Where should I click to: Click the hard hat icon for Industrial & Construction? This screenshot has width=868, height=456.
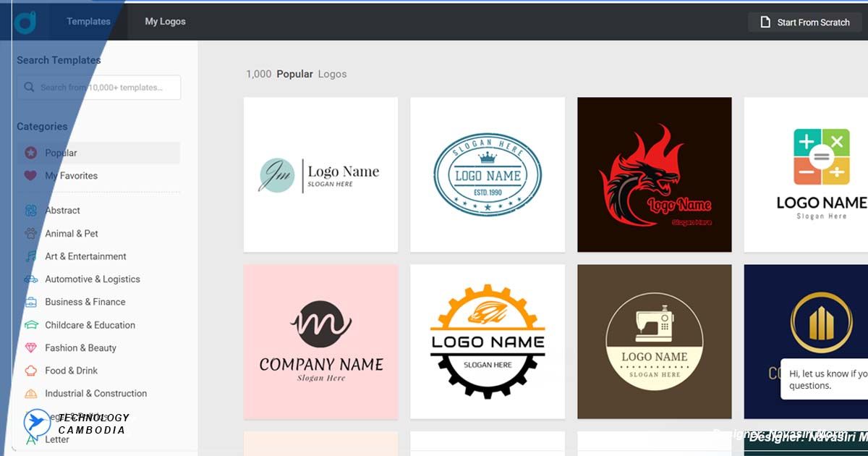click(x=30, y=394)
